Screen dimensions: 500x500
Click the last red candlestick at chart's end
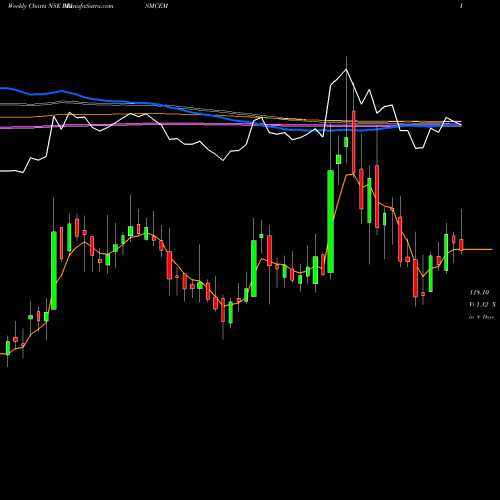(x=461, y=245)
